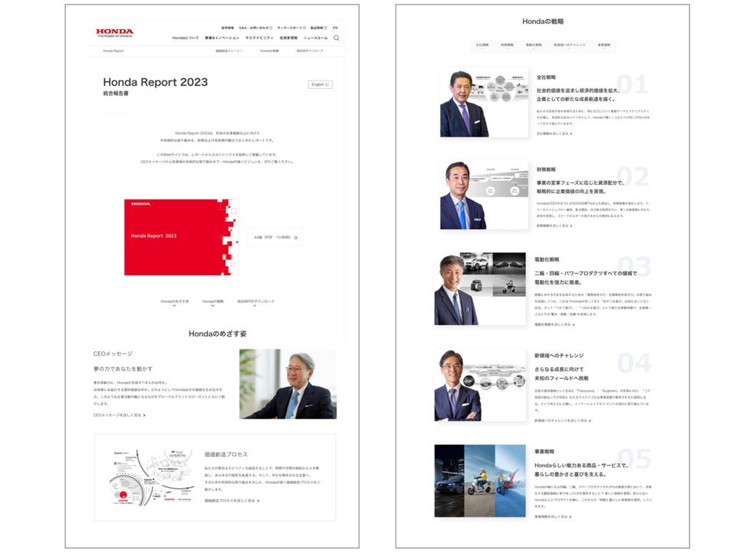This screenshot has width=756, height=552.
Task: Go to Hondaの戦略 in sub-navigation bar
Action: (269, 51)
